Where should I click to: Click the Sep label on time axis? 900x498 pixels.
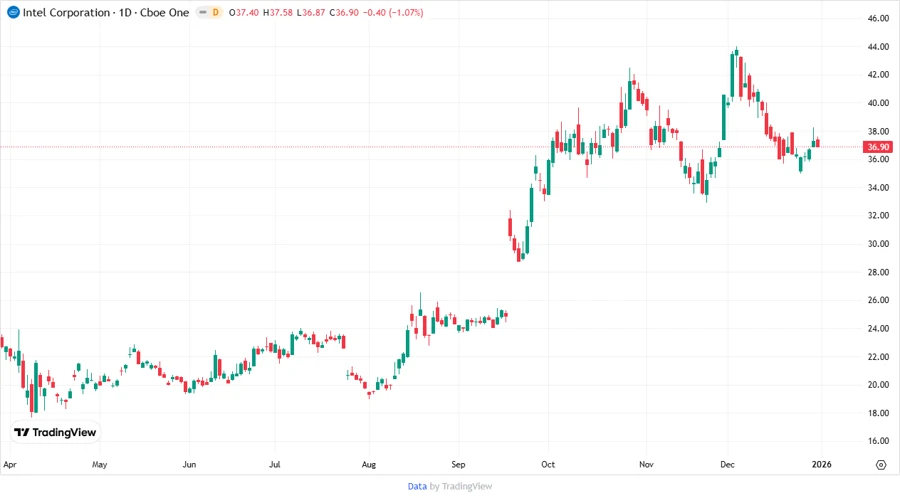[458, 464]
